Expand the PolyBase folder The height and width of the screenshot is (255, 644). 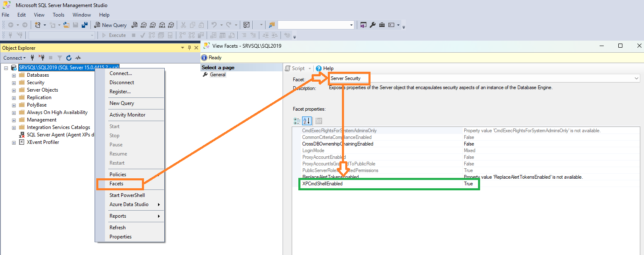tap(14, 105)
